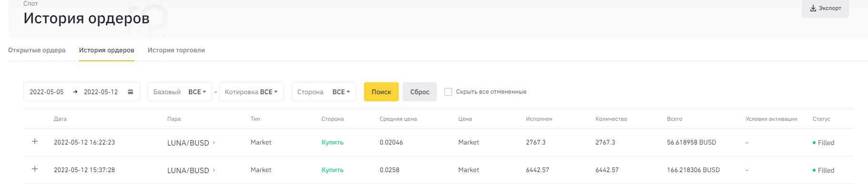Image resolution: width=868 pixels, height=184 pixels.
Task: Open the Котировка ВСЕ dropdown
Action: (x=252, y=92)
